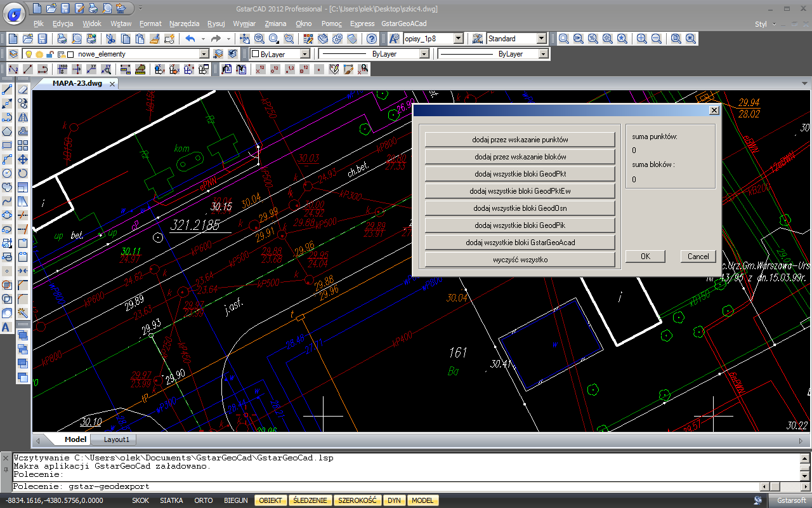Click the command line input field
Screen dimensions: 812x508
386,486
